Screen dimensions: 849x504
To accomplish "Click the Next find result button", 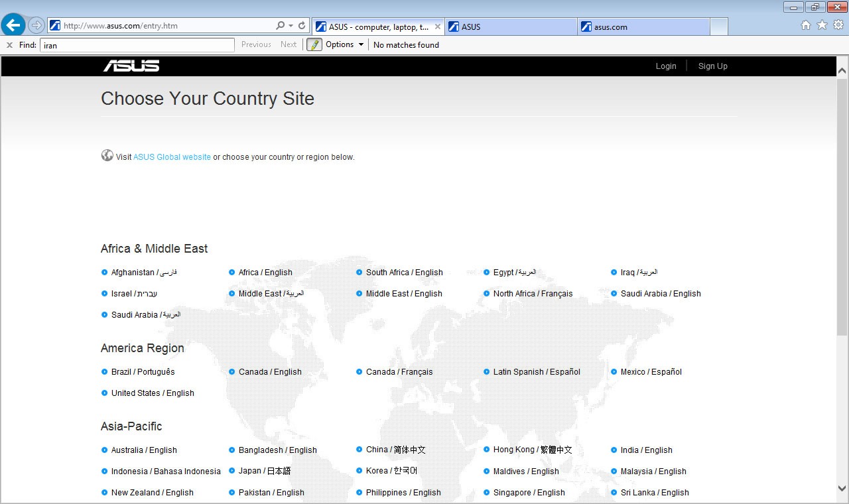I will point(289,44).
